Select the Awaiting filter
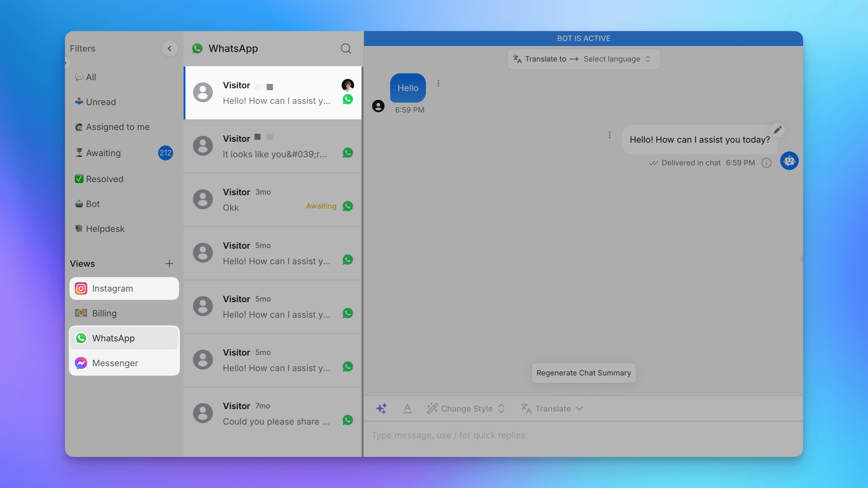 point(124,153)
